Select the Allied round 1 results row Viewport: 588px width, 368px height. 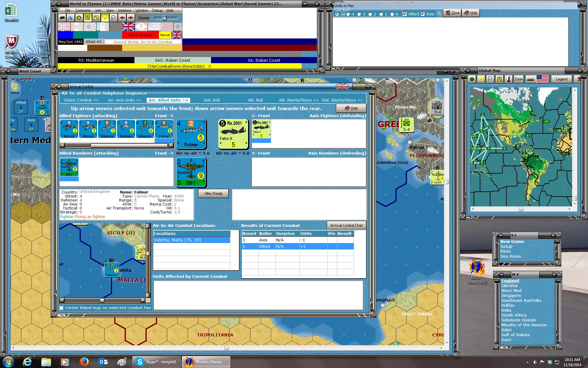coord(298,247)
